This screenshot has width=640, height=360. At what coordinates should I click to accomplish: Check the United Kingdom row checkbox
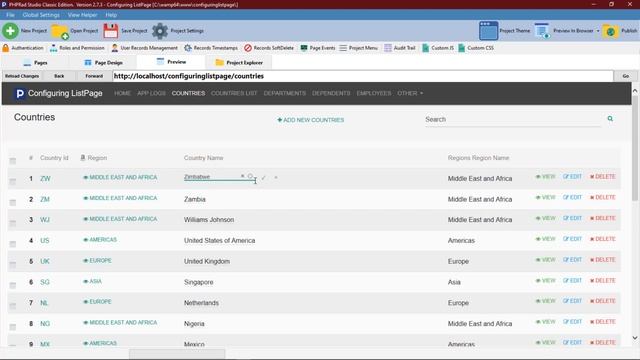coord(13,264)
